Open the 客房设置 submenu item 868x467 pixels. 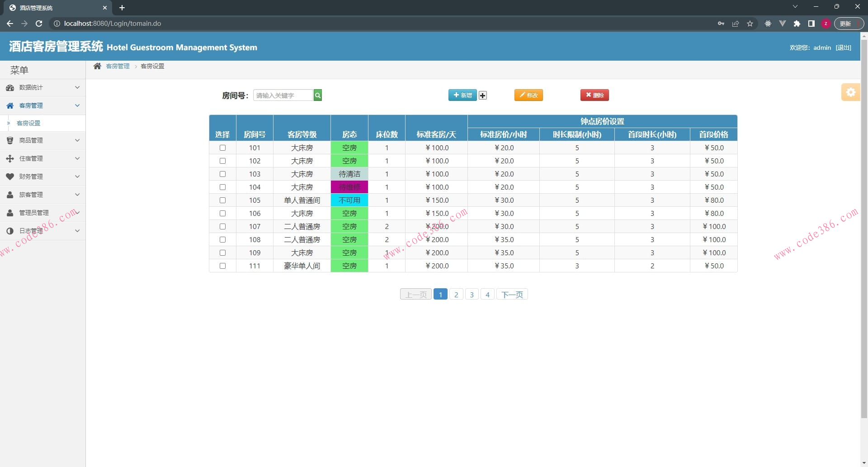pos(28,123)
